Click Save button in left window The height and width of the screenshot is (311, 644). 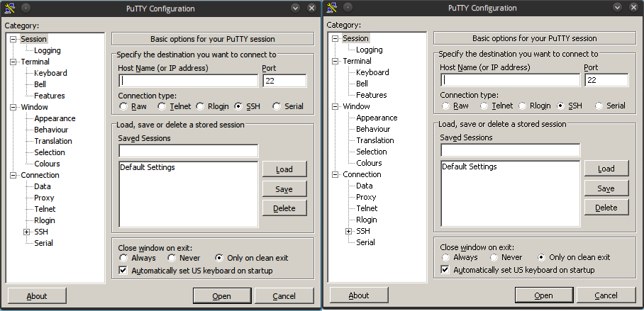pos(284,189)
